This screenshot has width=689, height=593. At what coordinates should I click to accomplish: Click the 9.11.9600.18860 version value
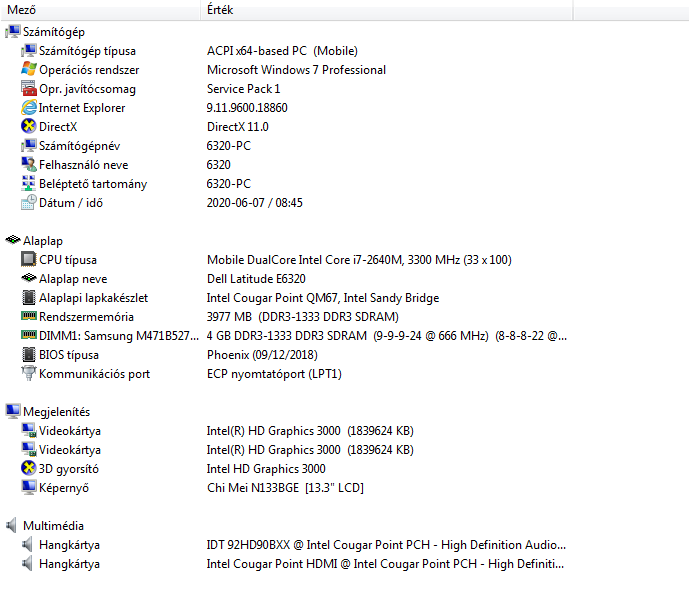click(x=247, y=108)
